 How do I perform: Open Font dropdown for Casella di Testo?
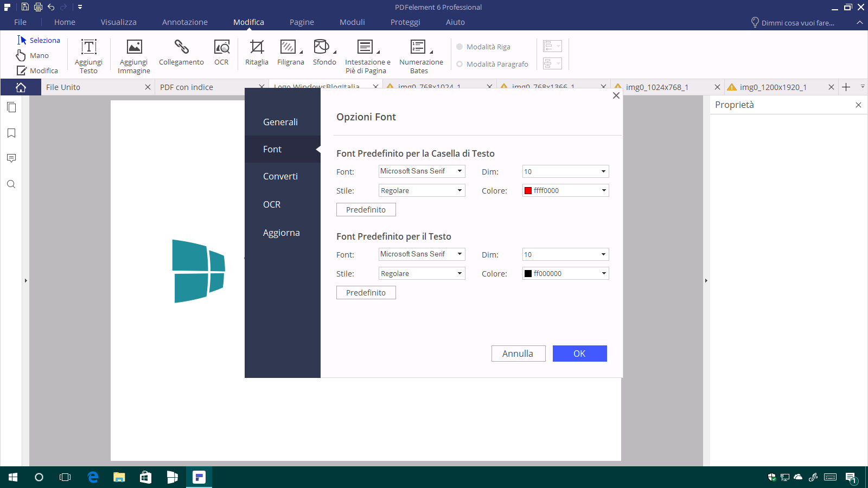[x=422, y=171]
